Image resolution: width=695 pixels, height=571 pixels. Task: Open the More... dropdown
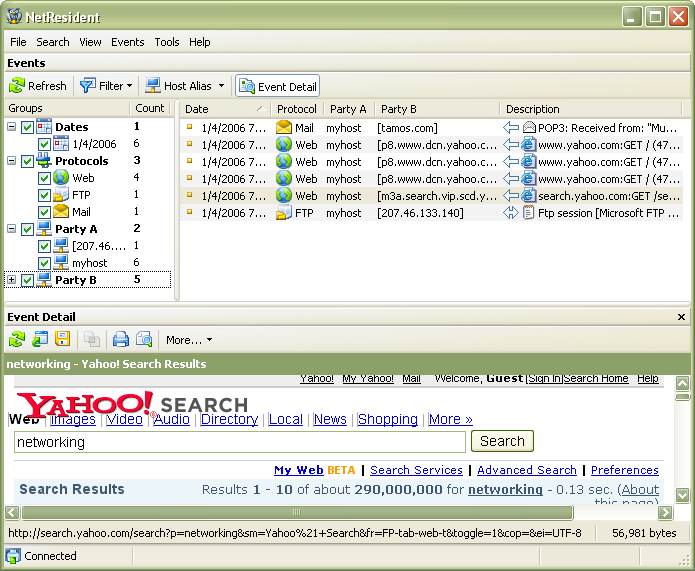(189, 340)
